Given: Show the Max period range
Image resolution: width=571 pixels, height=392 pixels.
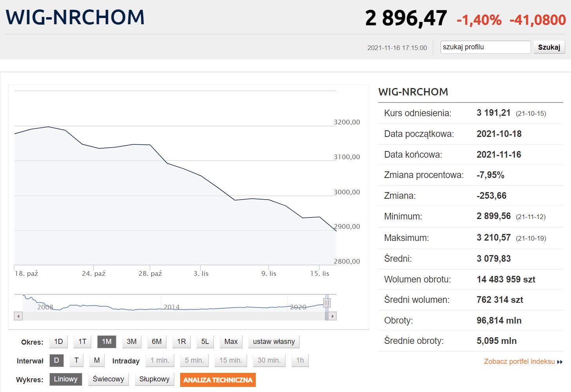Looking at the screenshot, I should click(231, 342).
